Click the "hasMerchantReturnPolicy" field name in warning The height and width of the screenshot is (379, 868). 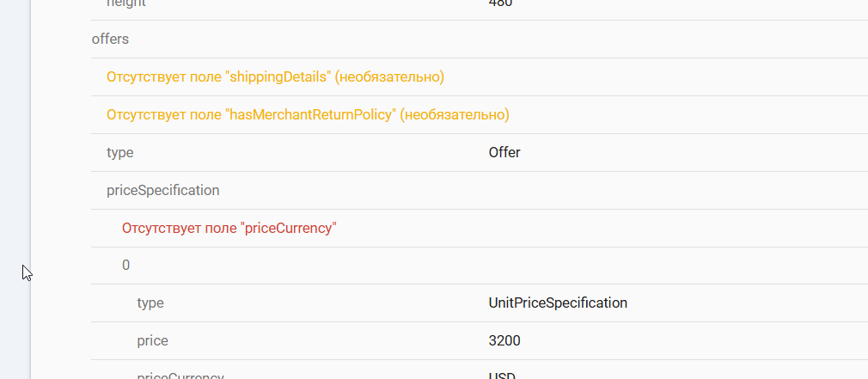(x=310, y=115)
